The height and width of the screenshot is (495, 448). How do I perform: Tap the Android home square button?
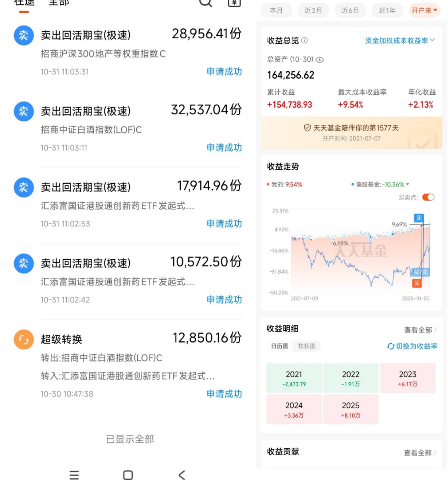(128, 475)
